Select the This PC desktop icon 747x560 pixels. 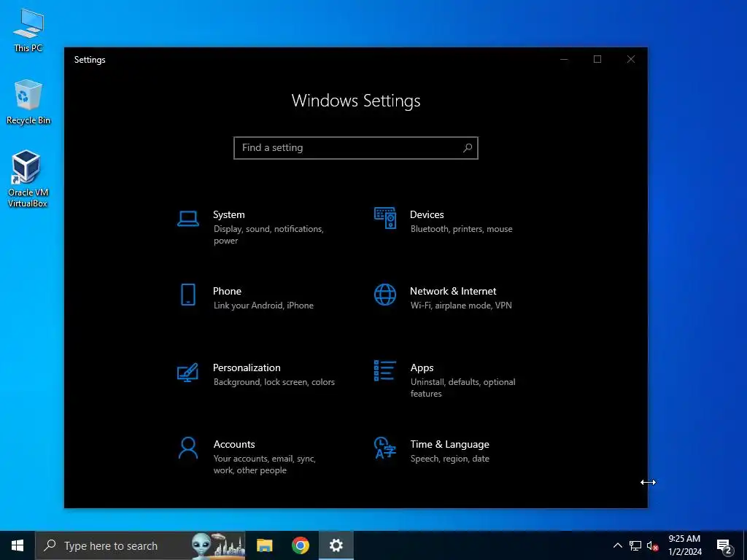point(28,30)
